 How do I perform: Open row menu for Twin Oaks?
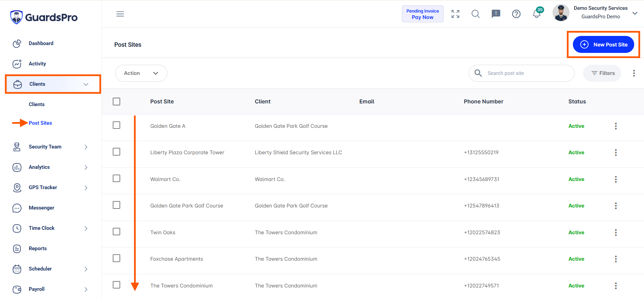616,233
